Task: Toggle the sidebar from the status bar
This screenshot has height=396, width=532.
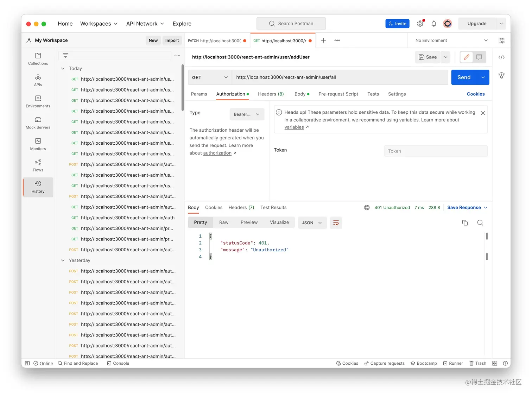Action: coord(27,363)
